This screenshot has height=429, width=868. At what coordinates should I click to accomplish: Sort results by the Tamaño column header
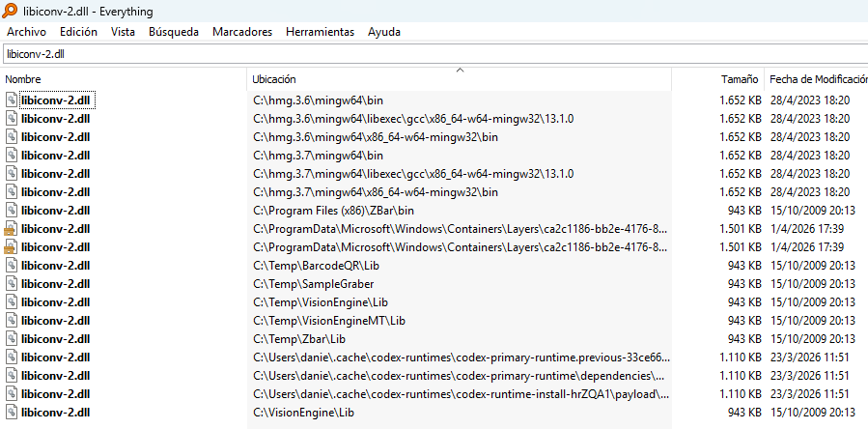coord(718,79)
